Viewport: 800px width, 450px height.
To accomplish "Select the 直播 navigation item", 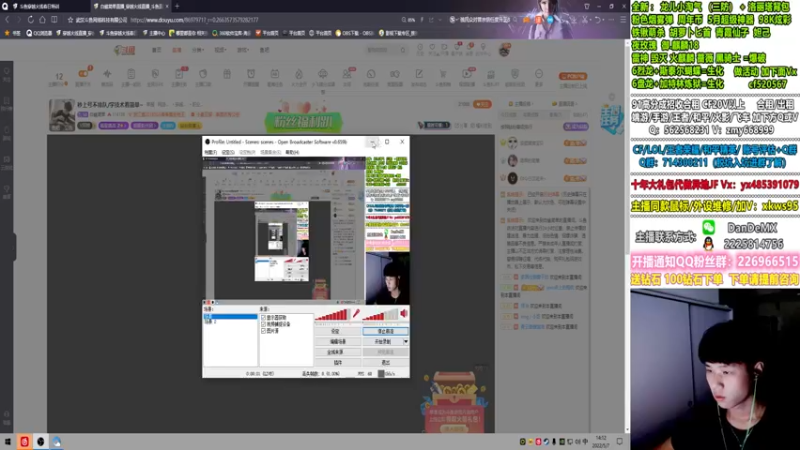I will [177, 50].
